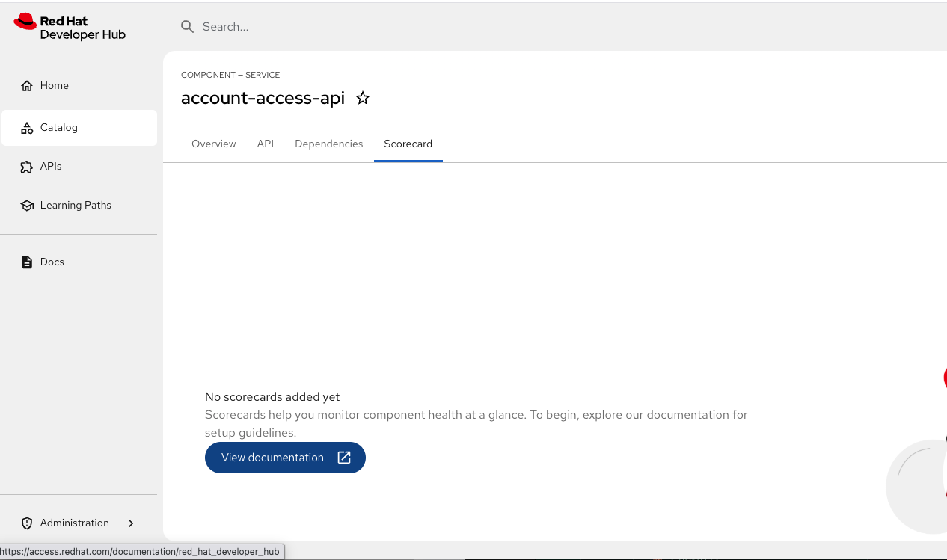
Task: Click the search magnifier icon
Action: click(x=187, y=27)
